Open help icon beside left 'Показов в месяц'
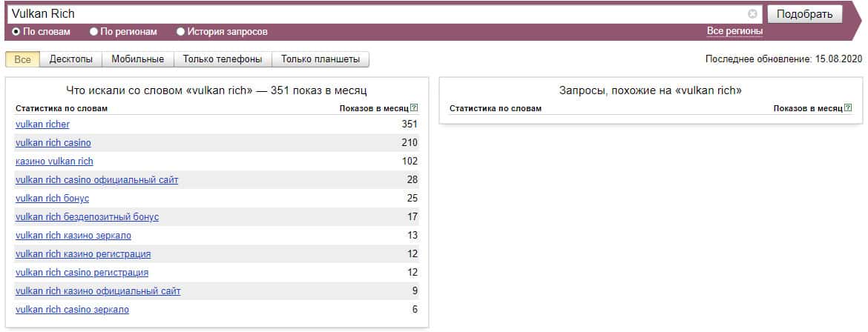Screen dimensions: 868x332 coord(414,108)
